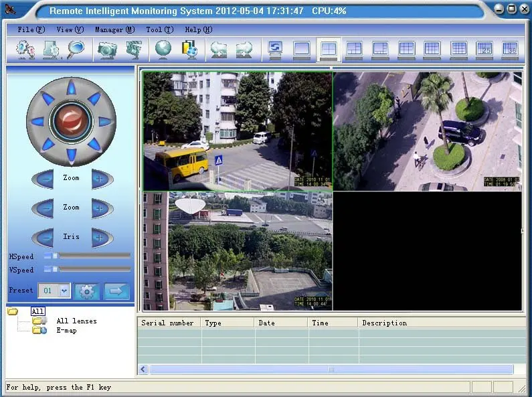Move camera up-left with diagonal PTZ arrow
This screenshot has height=397, width=532.
[48, 98]
